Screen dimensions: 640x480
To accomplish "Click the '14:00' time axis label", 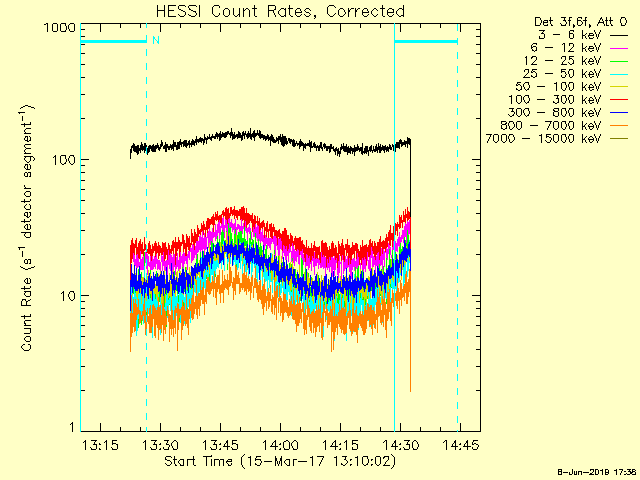I will [x=280, y=445].
